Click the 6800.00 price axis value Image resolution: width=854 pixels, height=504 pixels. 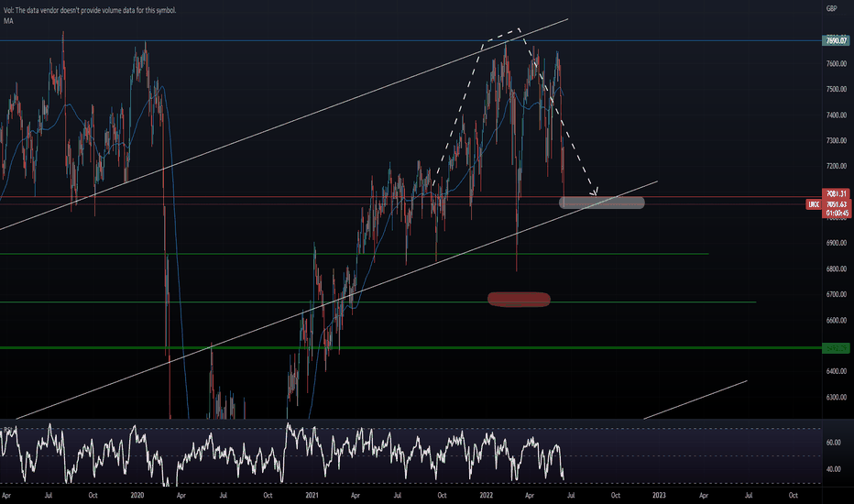coord(836,269)
